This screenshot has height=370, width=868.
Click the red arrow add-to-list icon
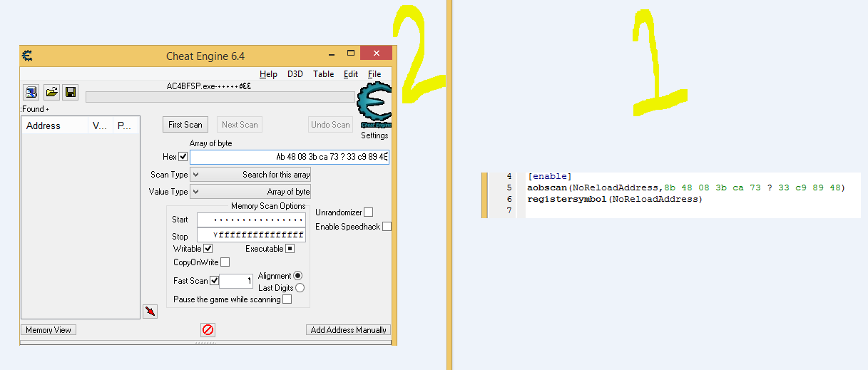pos(150,312)
